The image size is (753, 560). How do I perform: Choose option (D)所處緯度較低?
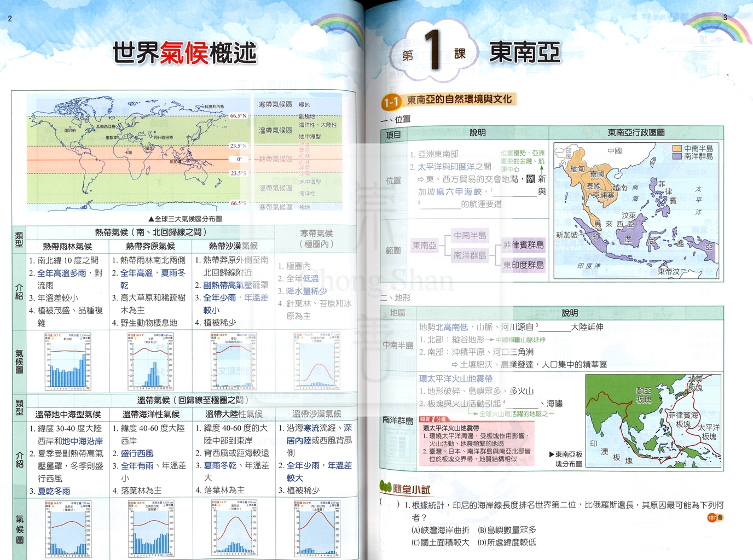(507, 542)
